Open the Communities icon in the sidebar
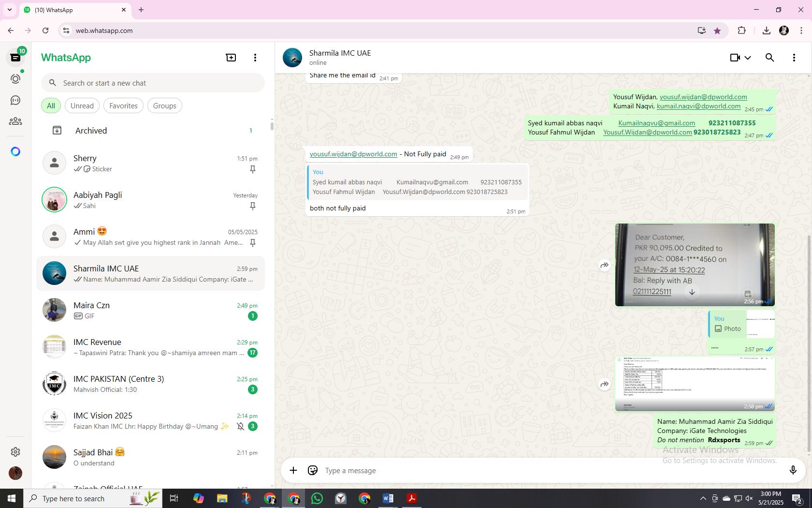Viewport: 812px width, 508px height. [x=15, y=121]
